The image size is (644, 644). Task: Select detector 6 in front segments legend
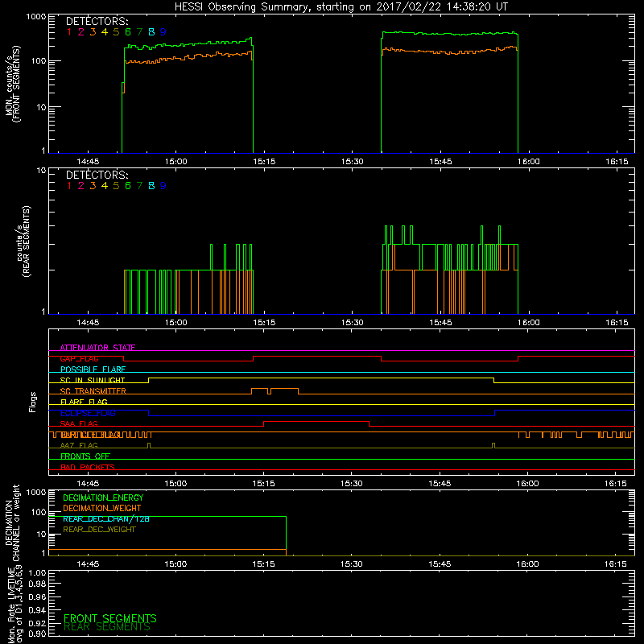128,32
